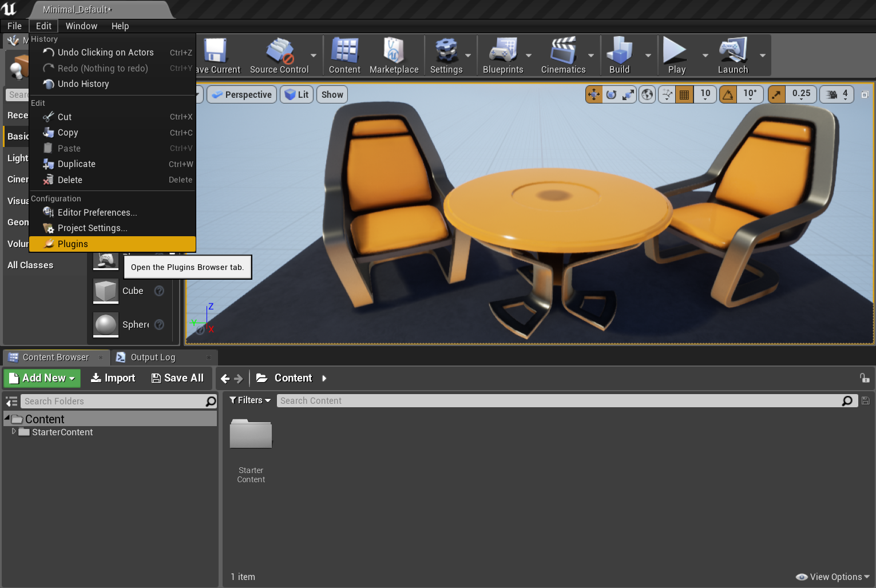This screenshot has width=876, height=588.
Task: Expand the StarterContent tree folder
Action: (x=14, y=432)
